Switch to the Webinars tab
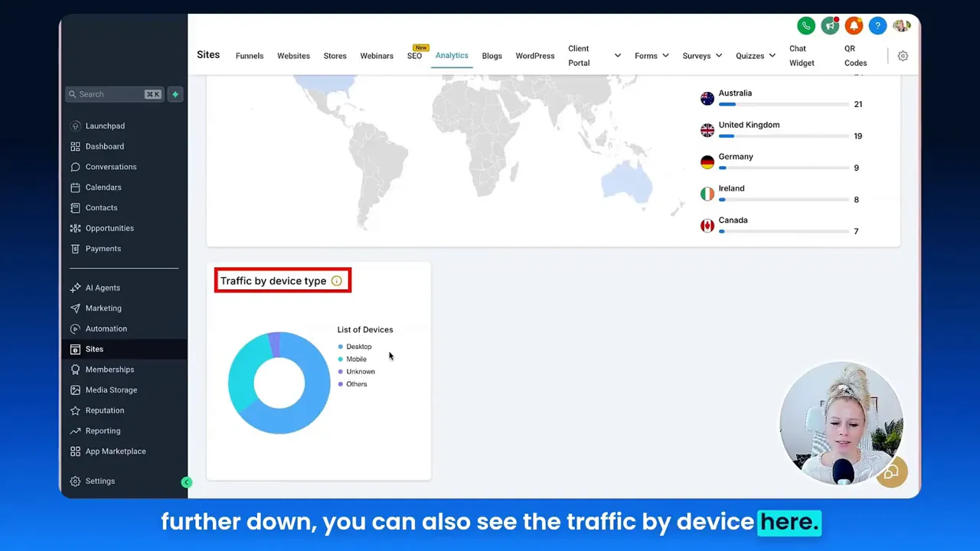This screenshot has width=980, height=551. point(377,56)
